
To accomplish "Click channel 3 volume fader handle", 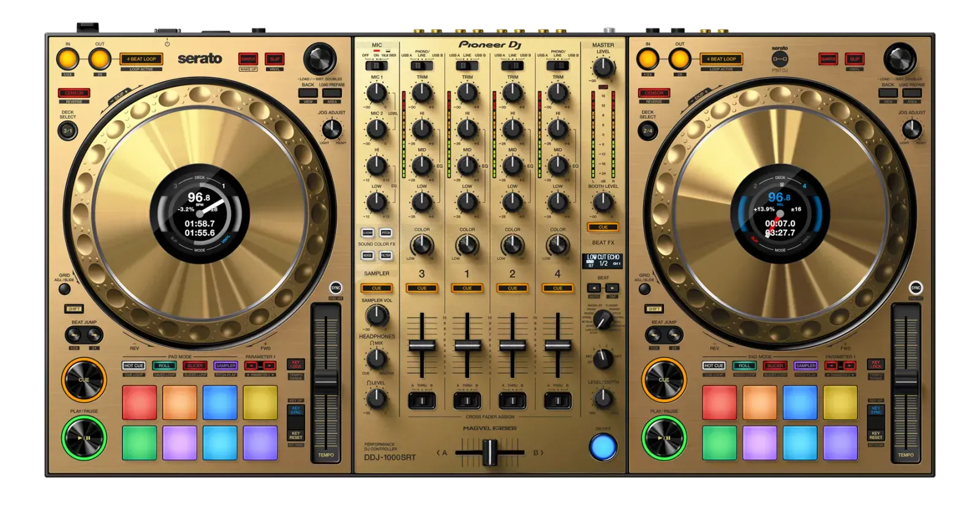I will [422, 345].
